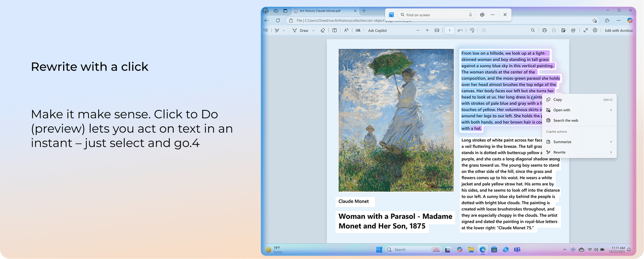Rotate the PDF page

[x=472, y=30]
